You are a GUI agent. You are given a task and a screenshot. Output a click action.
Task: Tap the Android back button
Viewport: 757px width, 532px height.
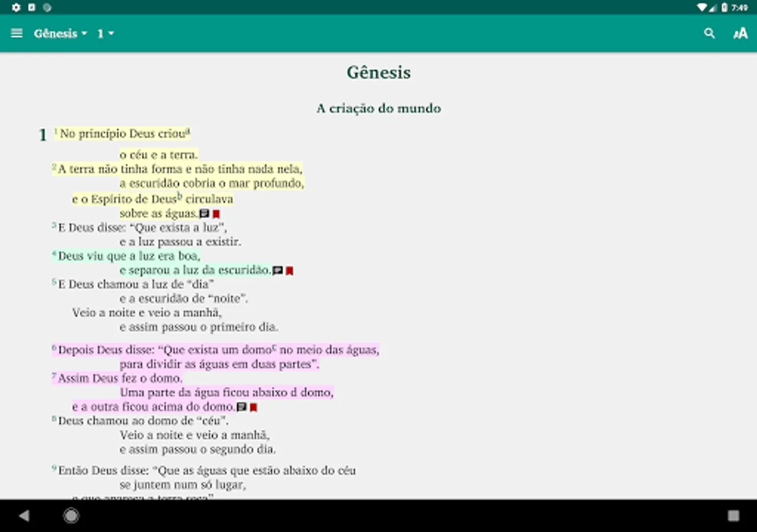(x=24, y=516)
